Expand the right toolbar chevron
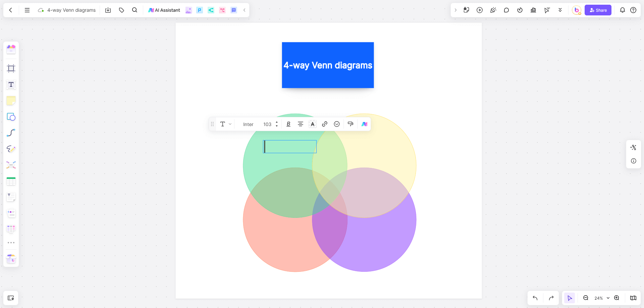Screen dimensions: 644x308 (455, 10)
